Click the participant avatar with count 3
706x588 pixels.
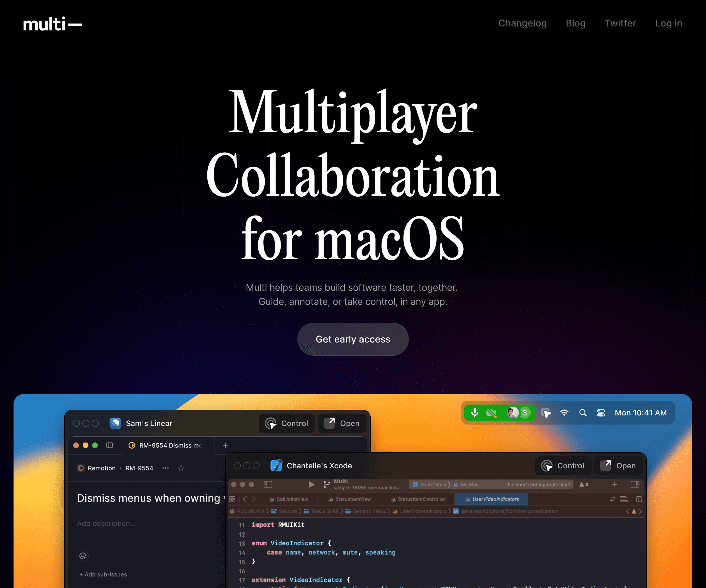tap(518, 412)
